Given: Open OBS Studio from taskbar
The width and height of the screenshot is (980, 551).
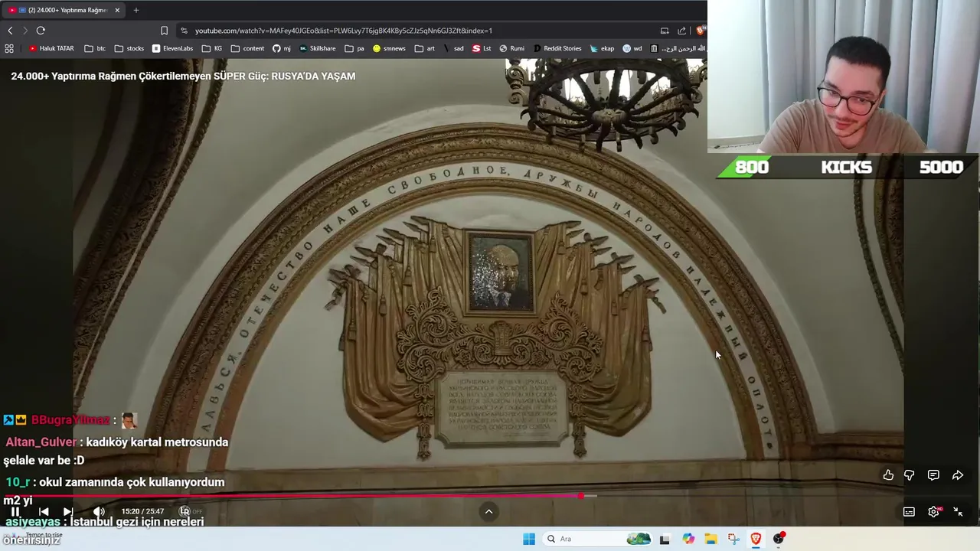Looking at the screenshot, I should click(779, 539).
